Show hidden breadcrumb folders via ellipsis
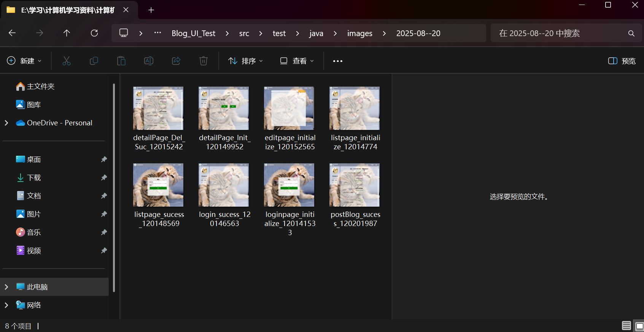The image size is (644, 332). [x=157, y=33]
